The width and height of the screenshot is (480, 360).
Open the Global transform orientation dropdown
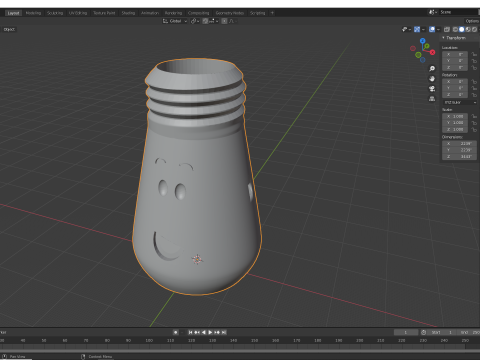point(175,21)
